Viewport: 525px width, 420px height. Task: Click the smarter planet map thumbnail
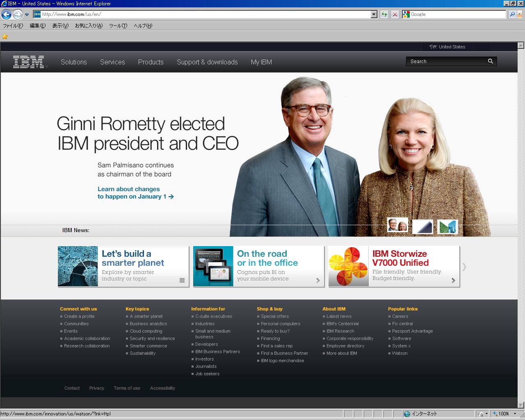[78, 266]
